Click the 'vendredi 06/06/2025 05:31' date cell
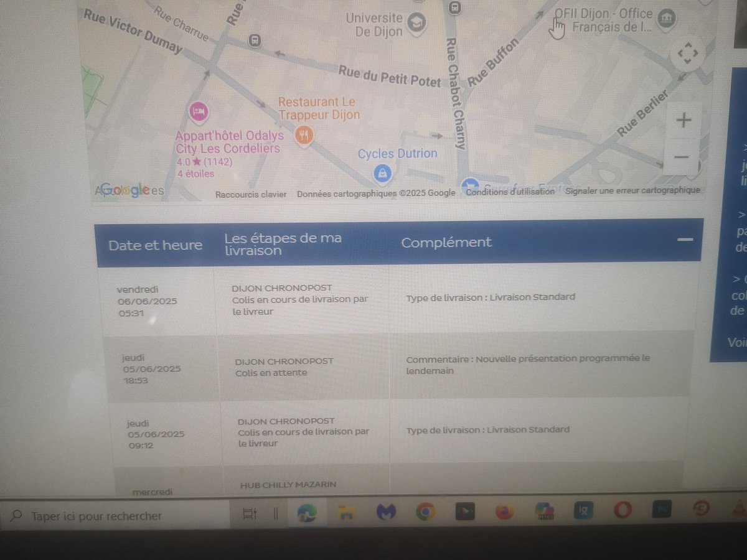Image resolution: width=747 pixels, height=560 pixels. (x=148, y=301)
